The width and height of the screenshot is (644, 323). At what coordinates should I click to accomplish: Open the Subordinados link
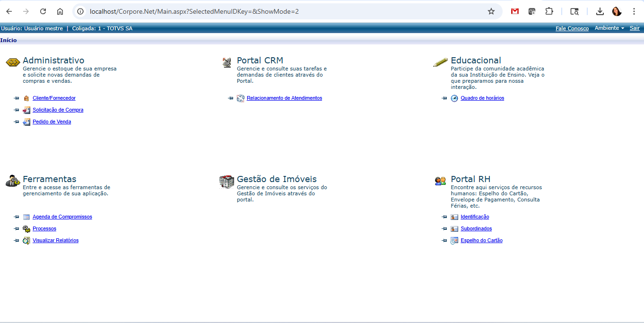pos(476,229)
